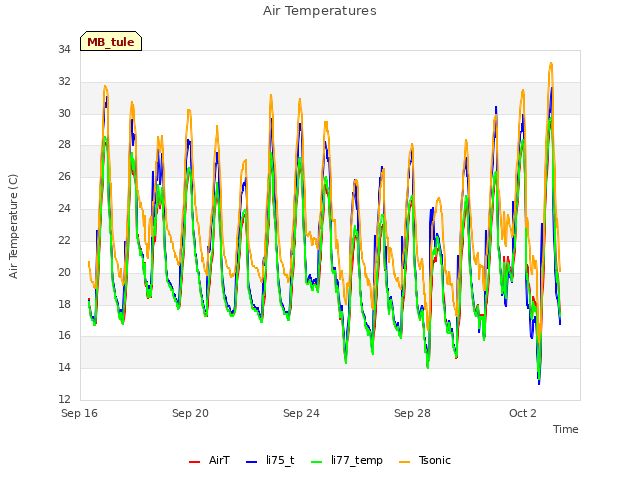Viewport: 640px width, 480px height.
Task: Click the 28 y-axis tick label
Action: point(64,144)
